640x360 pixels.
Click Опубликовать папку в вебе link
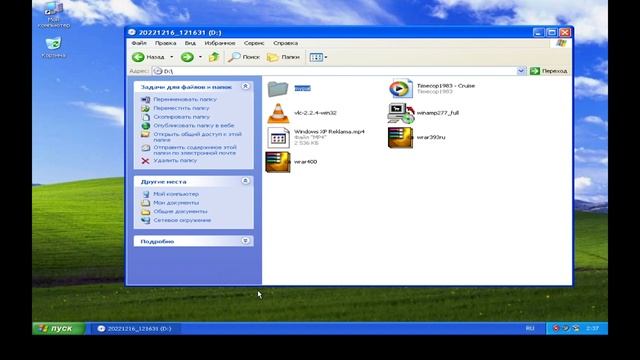coord(193,125)
